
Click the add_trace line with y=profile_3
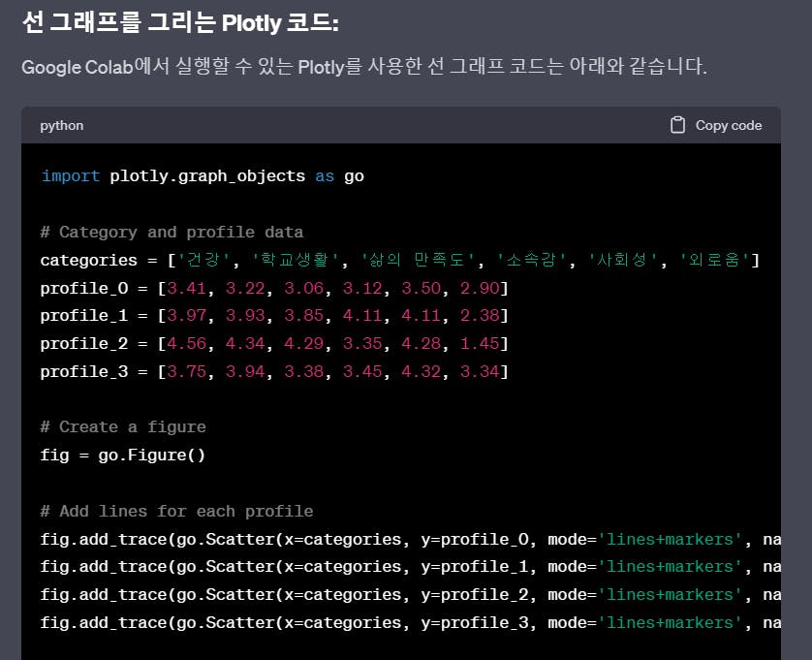pyautogui.click(x=411, y=623)
